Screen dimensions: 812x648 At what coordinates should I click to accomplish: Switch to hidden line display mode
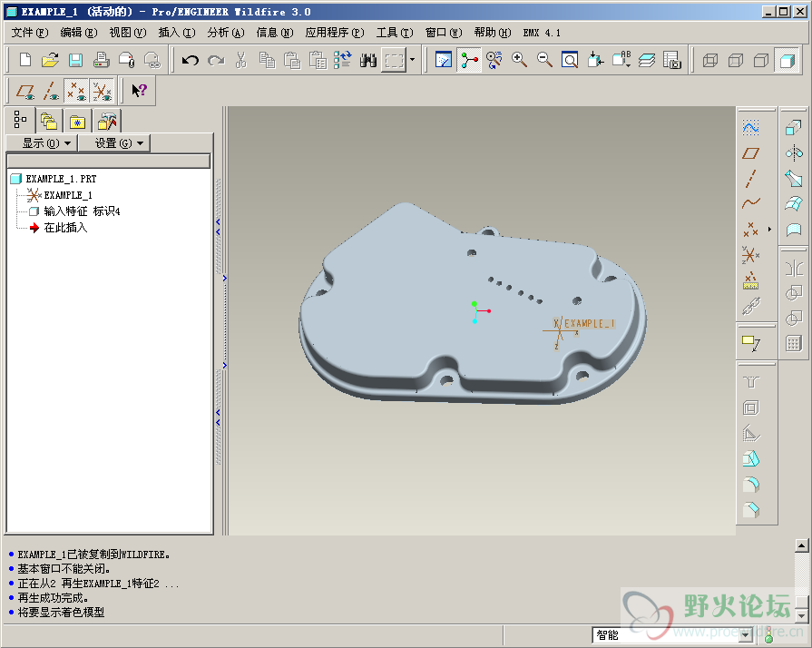click(x=736, y=60)
